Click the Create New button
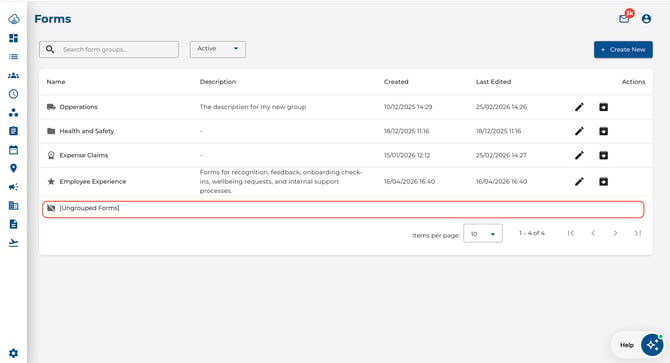 click(x=623, y=50)
